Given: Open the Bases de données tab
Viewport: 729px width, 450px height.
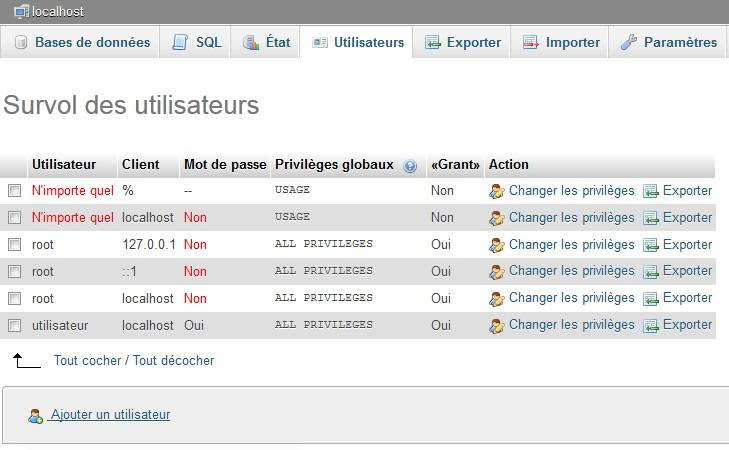Looking at the screenshot, I should (x=81, y=42).
